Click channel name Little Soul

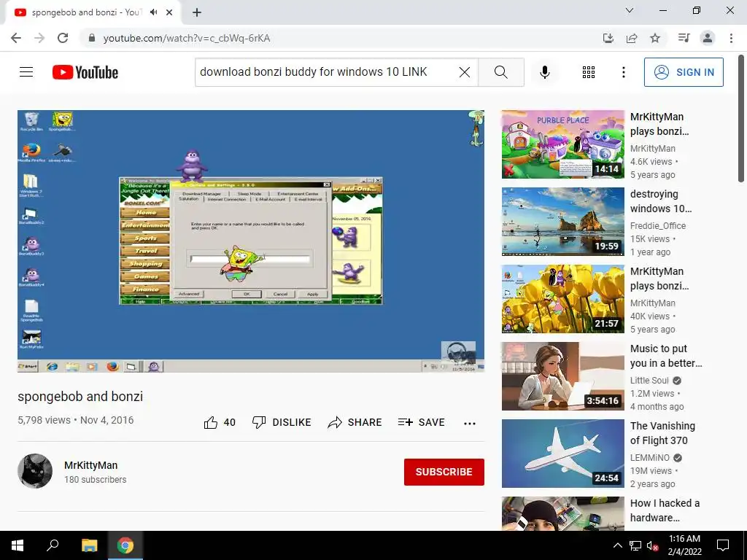pos(649,381)
